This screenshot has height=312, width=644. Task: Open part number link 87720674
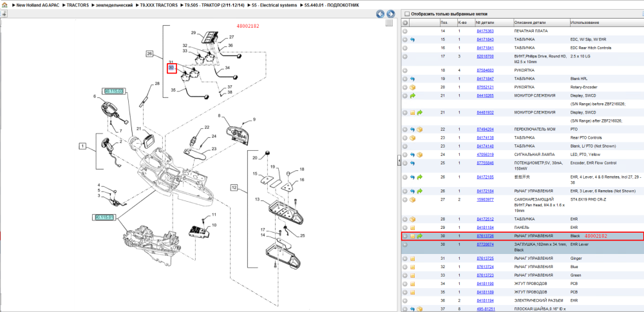click(x=485, y=244)
